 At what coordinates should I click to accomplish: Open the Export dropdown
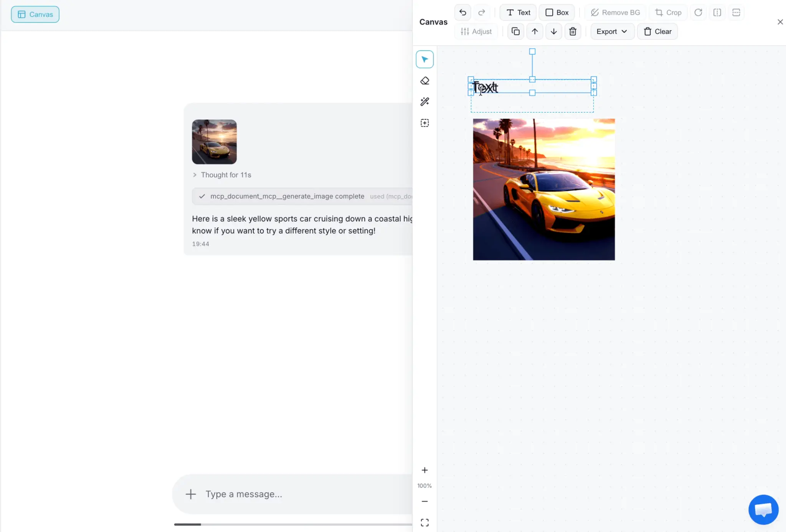612,31
